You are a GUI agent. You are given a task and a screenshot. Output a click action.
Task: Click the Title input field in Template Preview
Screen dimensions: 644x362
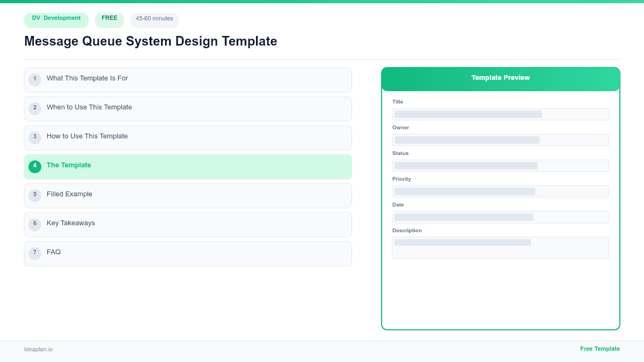[x=500, y=114]
